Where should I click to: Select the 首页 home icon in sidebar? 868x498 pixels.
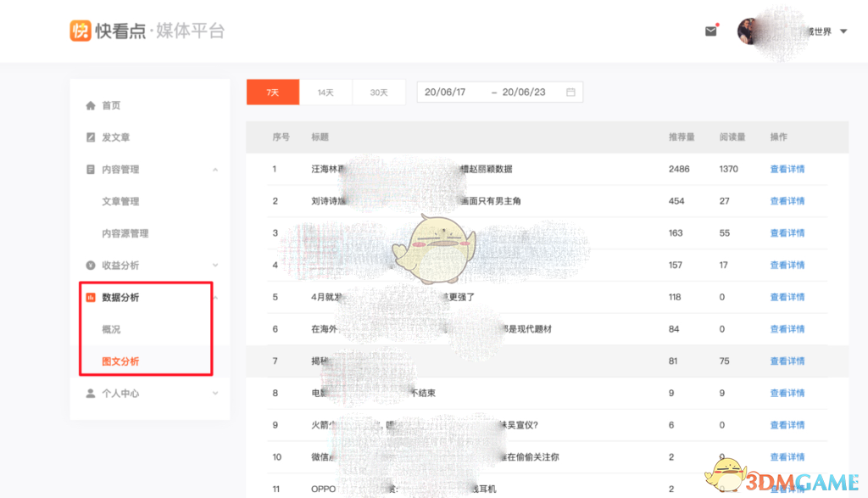point(90,105)
